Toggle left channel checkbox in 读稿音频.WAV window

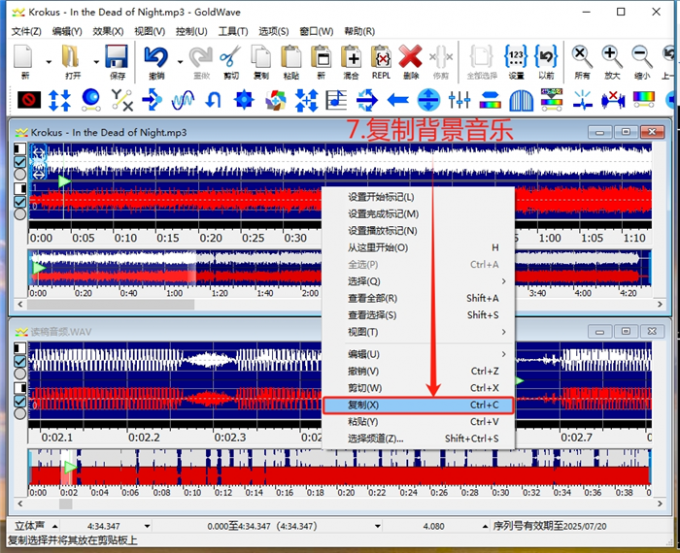(20, 361)
